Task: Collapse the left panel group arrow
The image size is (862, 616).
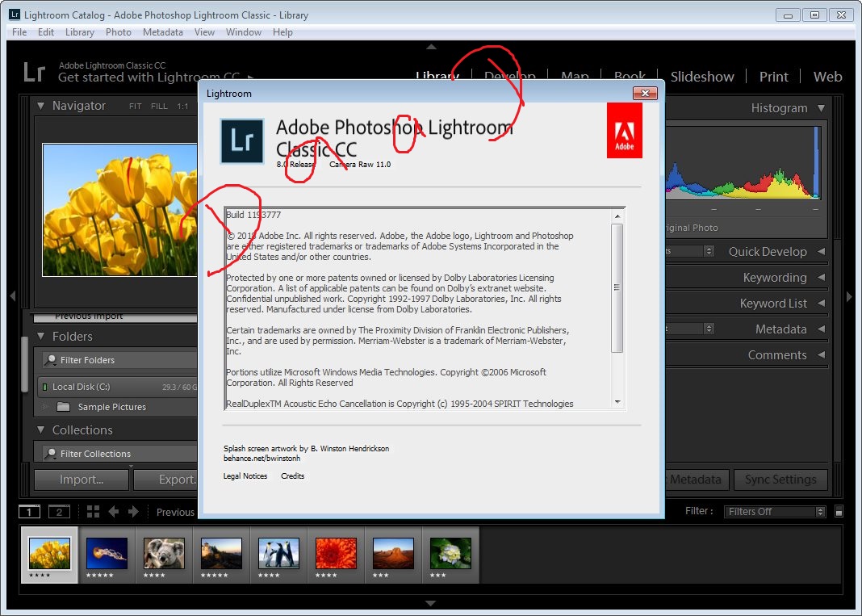Action: coord(12,296)
